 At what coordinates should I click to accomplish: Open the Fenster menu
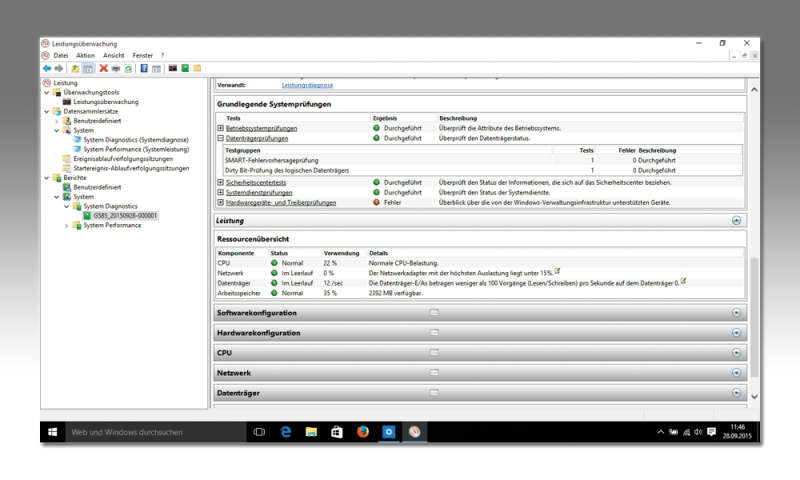coord(143,55)
